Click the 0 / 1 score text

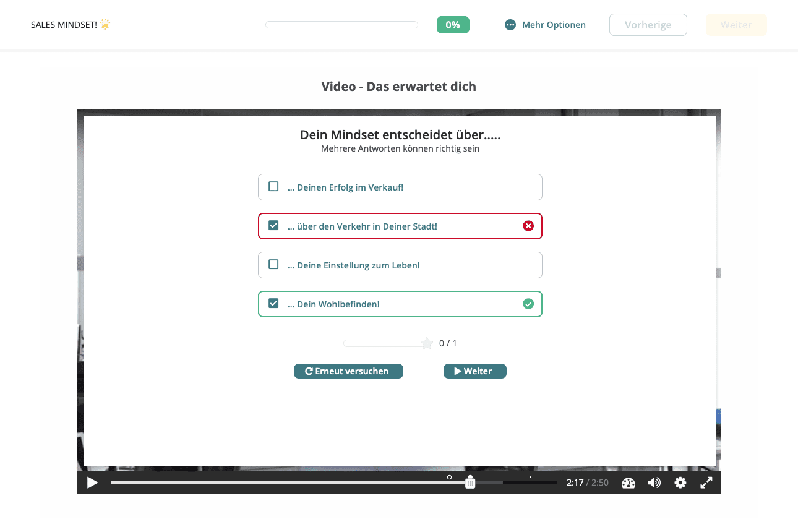pos(448,343)
